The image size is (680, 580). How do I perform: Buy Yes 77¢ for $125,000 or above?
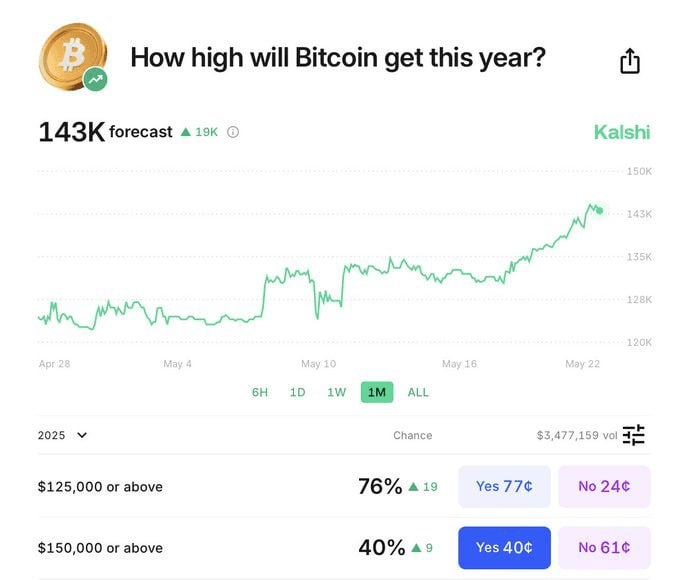click(x=504, y=486)
